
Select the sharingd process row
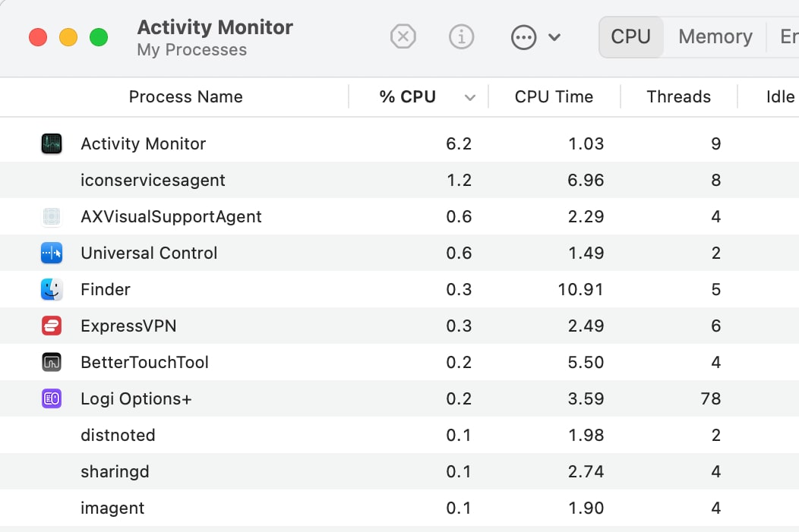tap(399, 471)
